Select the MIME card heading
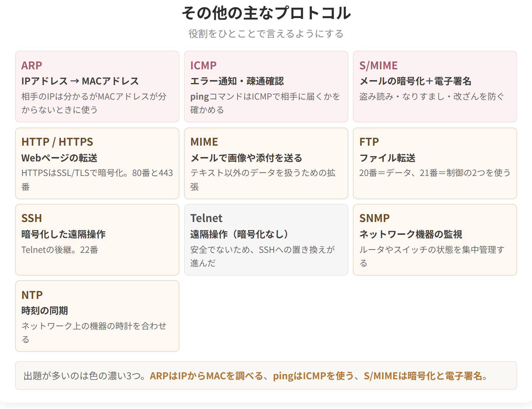This screenshot has width=532, height=409. [204, 142]
